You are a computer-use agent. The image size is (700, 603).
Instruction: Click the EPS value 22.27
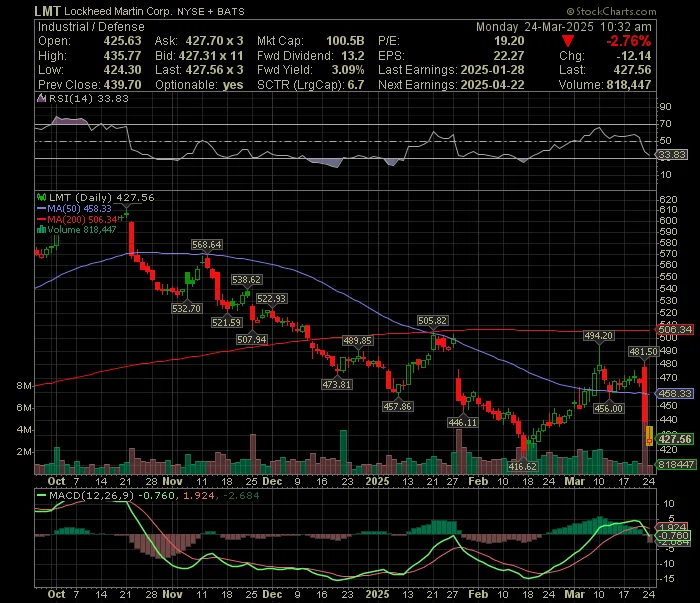(509, 56)
